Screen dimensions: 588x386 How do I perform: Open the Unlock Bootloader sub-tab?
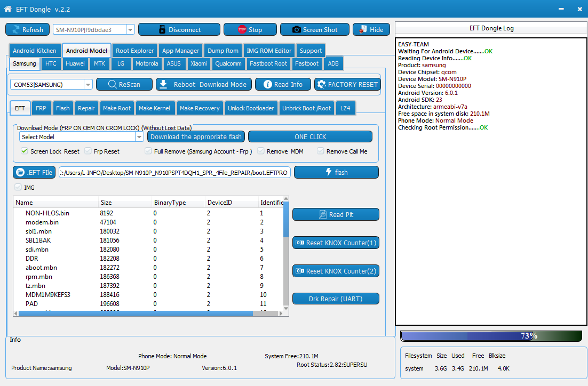click(251, 108)
